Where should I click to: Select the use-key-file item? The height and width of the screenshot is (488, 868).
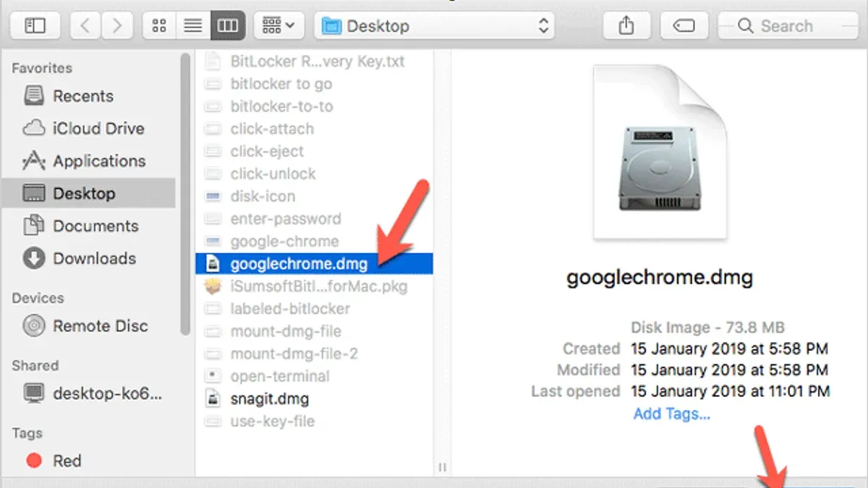click(x=314, y=421)
